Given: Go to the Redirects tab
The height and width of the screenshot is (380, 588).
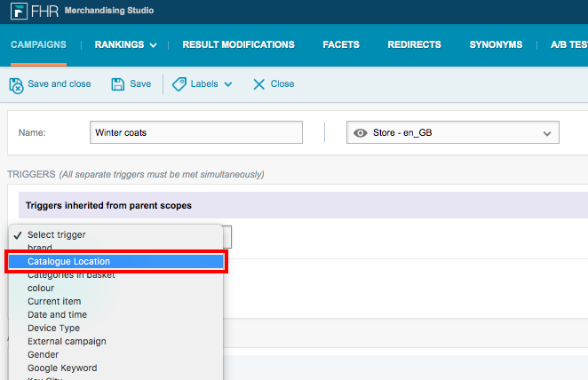Looking at the screenshot, I should (x=415, y=44).
